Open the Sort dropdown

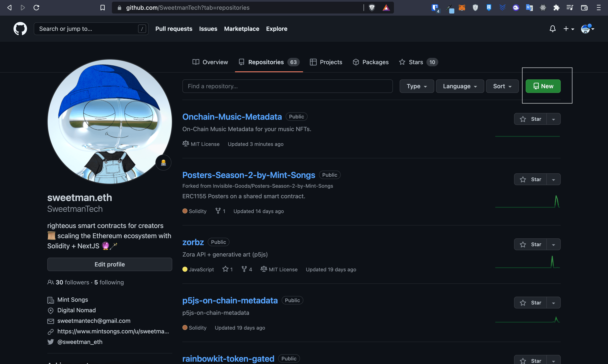pos(502,86)
